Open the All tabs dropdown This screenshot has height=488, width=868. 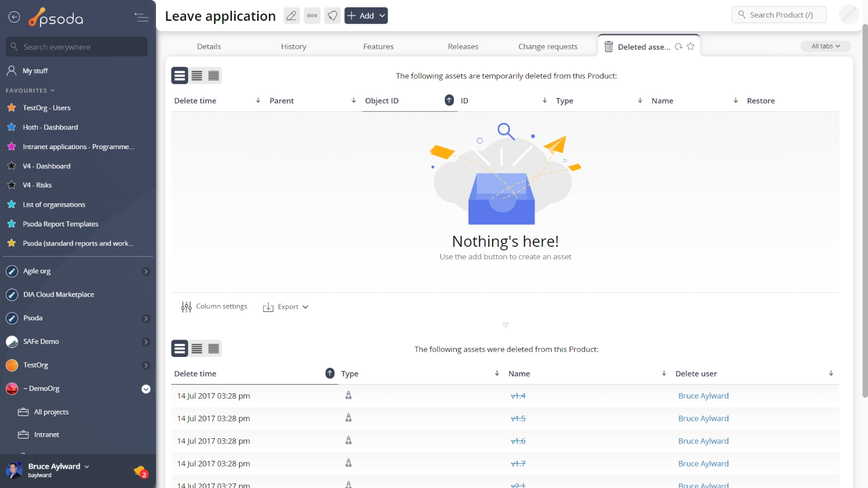pyautogui.click(x=826, y=46)
